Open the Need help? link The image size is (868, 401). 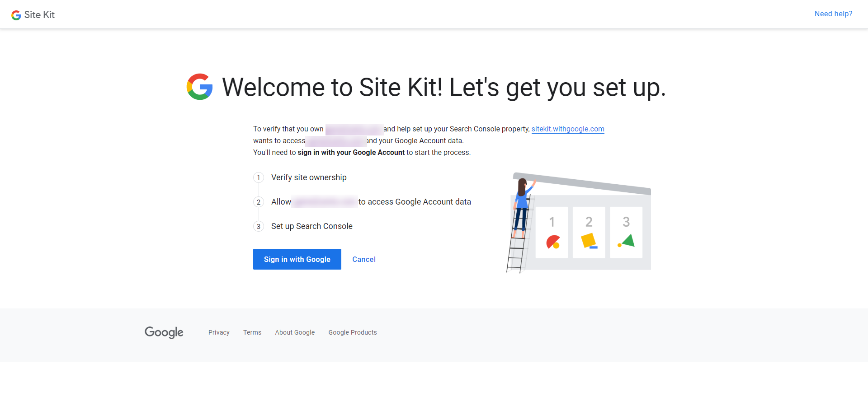pos(833,14)
